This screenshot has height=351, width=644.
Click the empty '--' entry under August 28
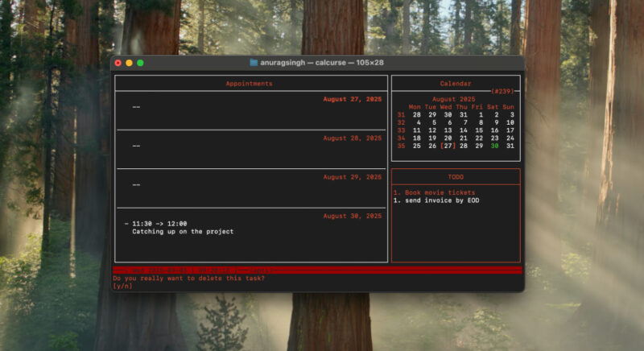click(136, 146)
